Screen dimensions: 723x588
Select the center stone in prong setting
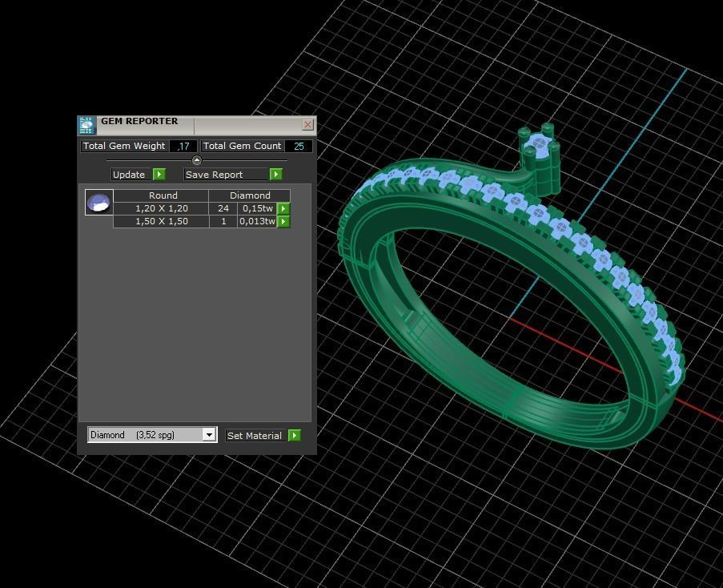(539, 144)
